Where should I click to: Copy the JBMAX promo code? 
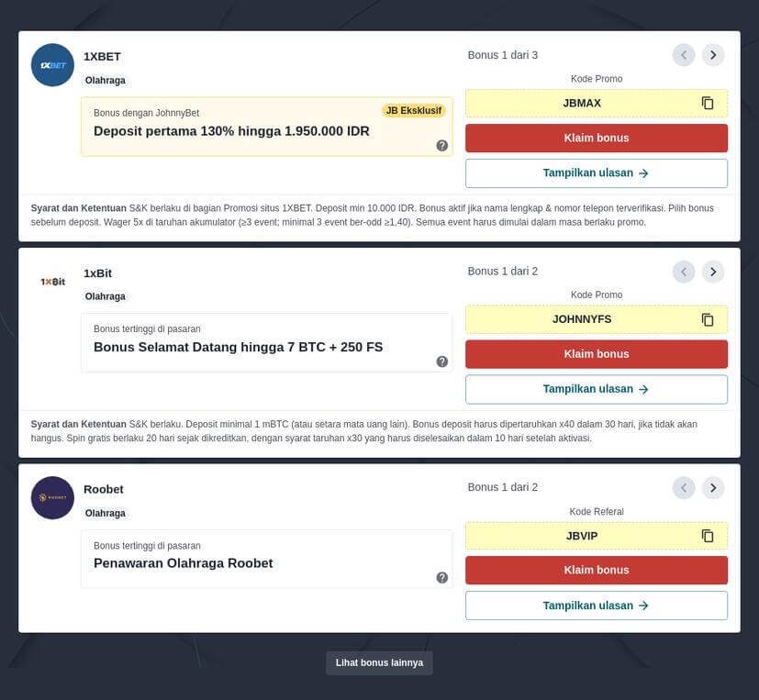(708, 104)
